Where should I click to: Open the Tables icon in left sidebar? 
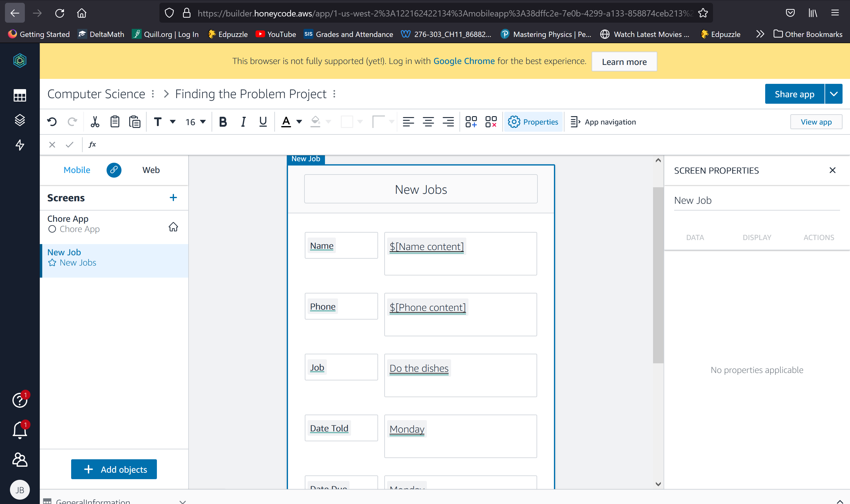20,96
